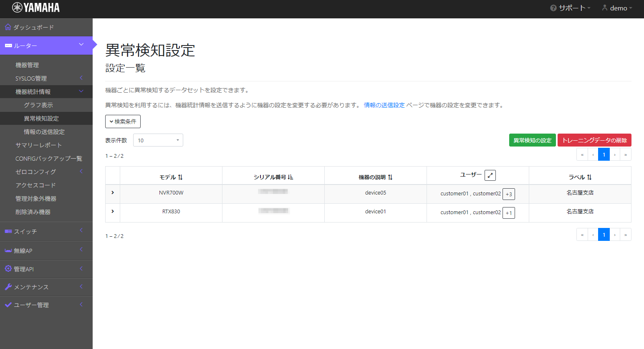
Task: Open the 表示件数 dropdown showing 10
Action: [158, 140]
